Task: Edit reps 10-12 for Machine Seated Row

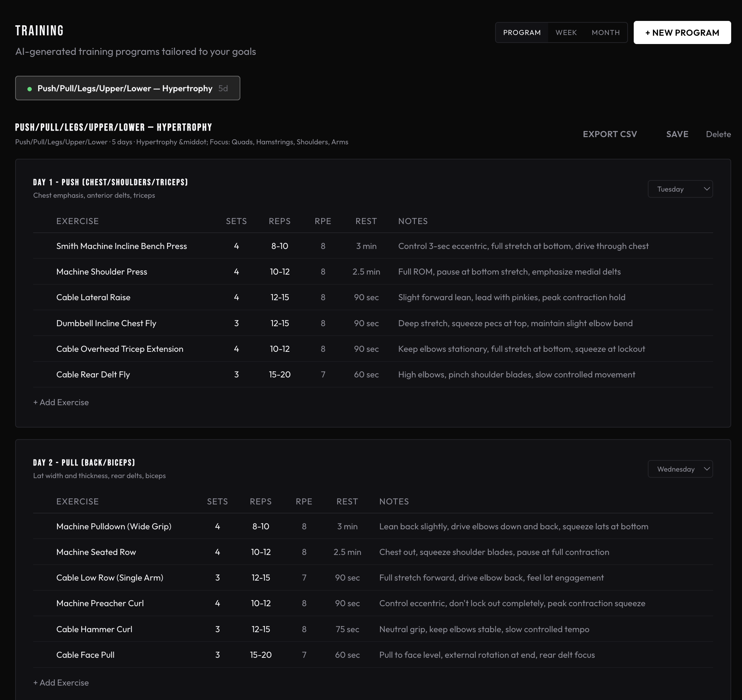Action: tap(261, 552)
